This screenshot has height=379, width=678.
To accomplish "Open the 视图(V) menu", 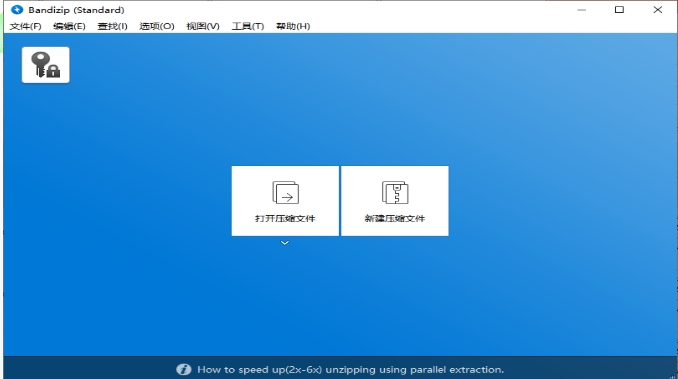I will pos(203,26).
